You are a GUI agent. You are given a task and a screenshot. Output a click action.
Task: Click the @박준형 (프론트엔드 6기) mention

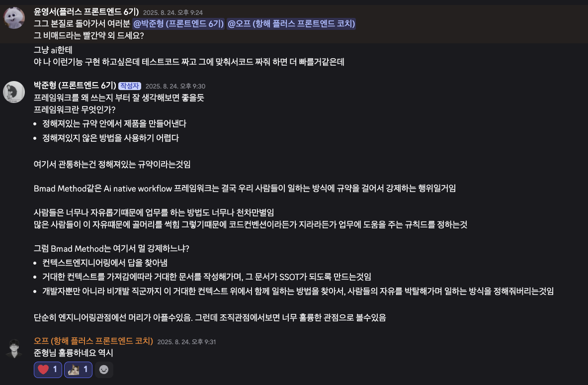pos(178,23)
